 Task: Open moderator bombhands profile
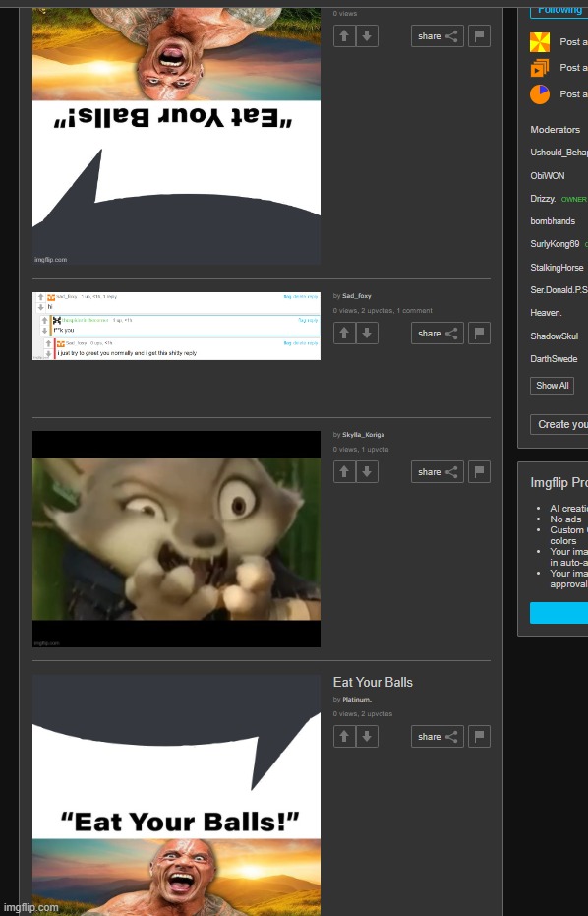click(553, 221)
